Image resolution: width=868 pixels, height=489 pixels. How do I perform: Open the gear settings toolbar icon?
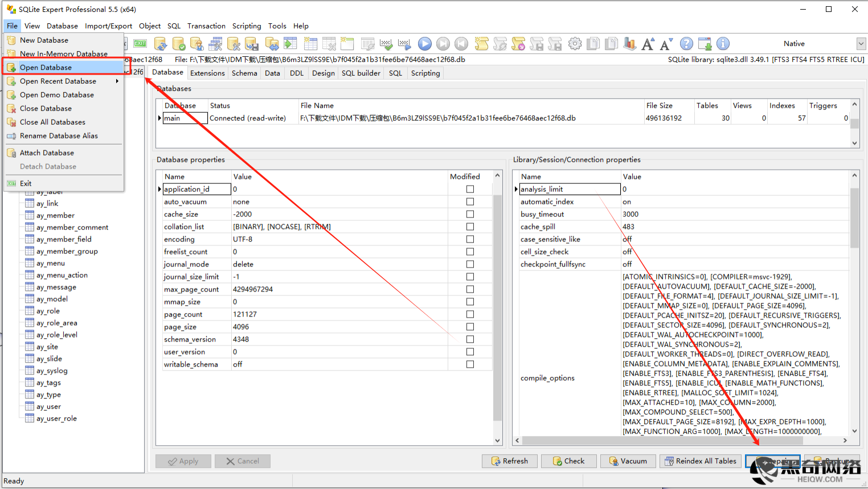pyautogui.click(x=575, y=44)
